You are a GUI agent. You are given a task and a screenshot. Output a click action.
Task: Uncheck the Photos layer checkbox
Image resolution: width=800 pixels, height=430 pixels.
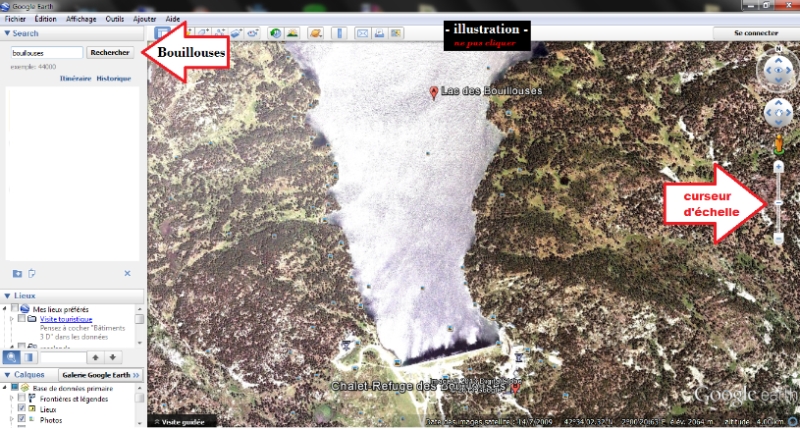point(22,420)
